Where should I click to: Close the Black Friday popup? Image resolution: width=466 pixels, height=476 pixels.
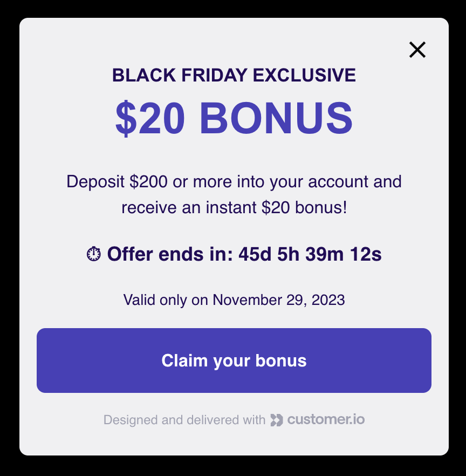coord(417,50)
